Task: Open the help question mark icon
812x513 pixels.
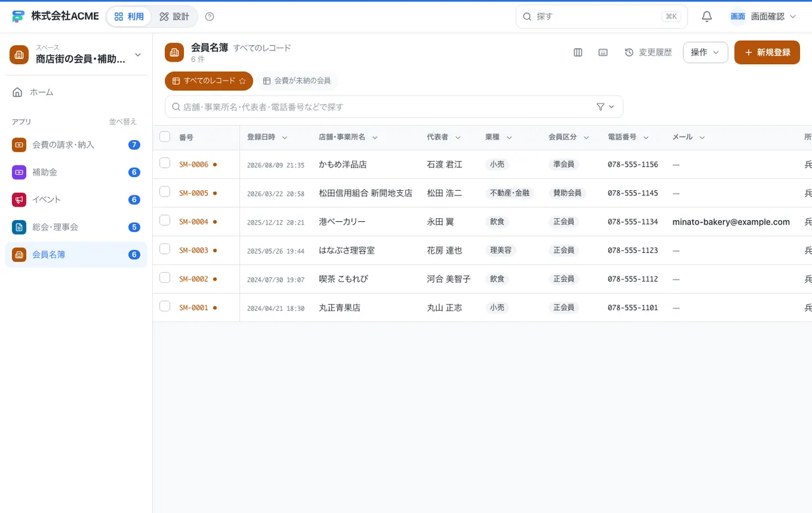Action: click(210, 16)
